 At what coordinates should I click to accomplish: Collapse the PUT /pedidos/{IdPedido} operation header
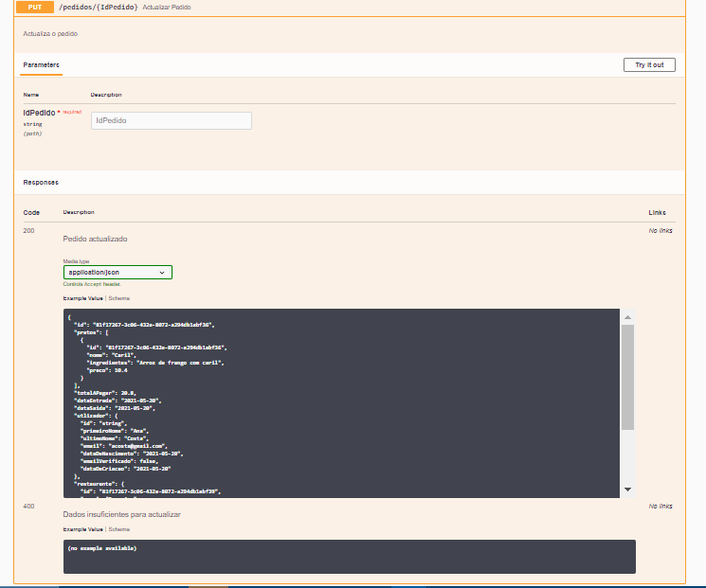[x=350, y=8]
